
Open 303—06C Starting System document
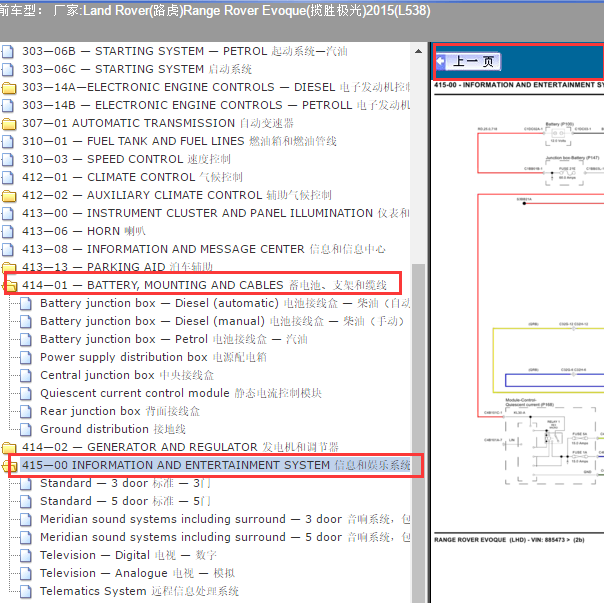click(x=137, y=69)
